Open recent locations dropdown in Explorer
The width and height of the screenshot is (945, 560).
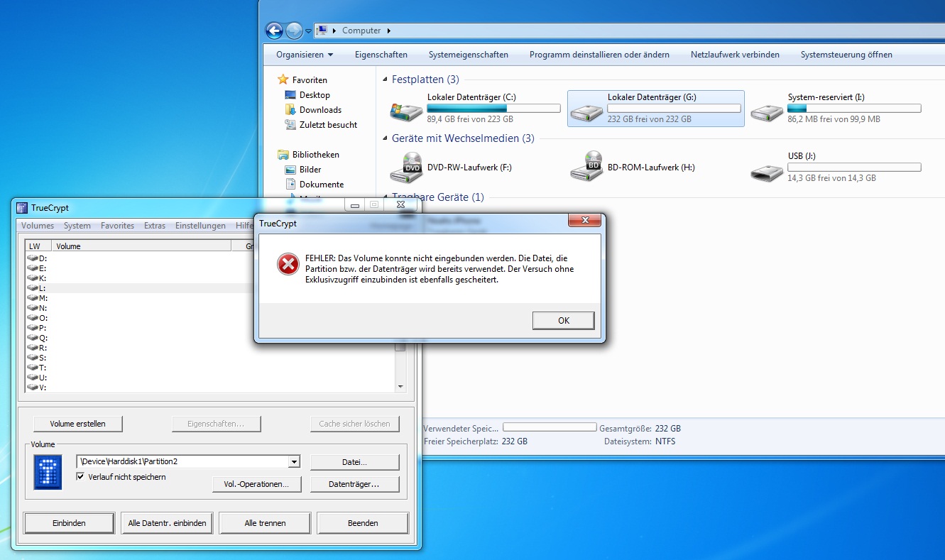308,31
